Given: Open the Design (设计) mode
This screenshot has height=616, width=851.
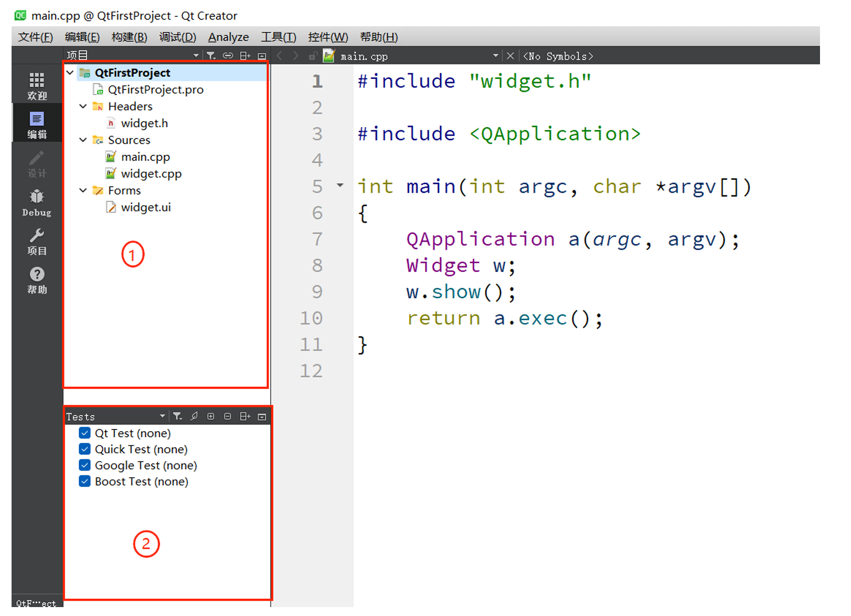Looking at the screenshot, I should pos(37,163).
